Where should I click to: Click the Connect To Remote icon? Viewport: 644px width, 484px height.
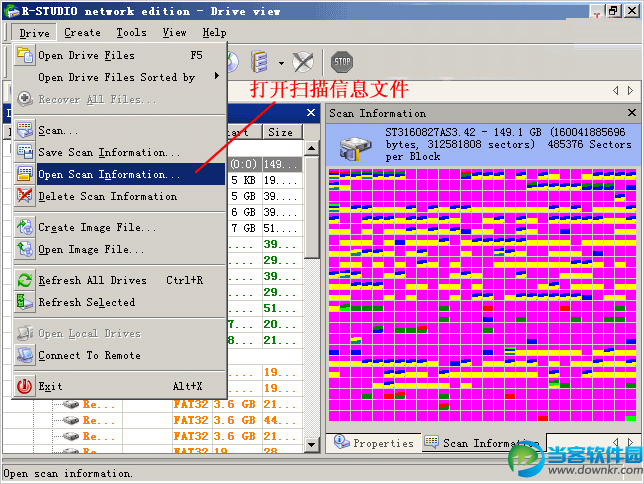[25, 355]
